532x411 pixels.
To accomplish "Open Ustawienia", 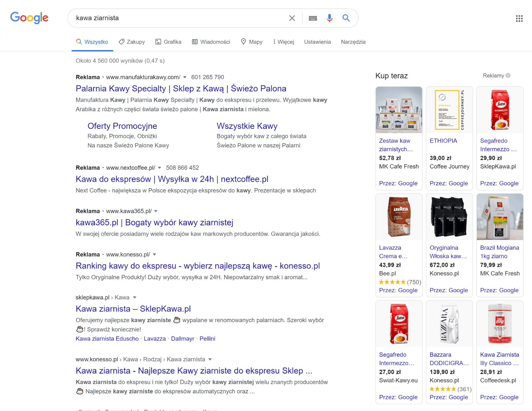I will pyautogui.click(x=317, y=42).
